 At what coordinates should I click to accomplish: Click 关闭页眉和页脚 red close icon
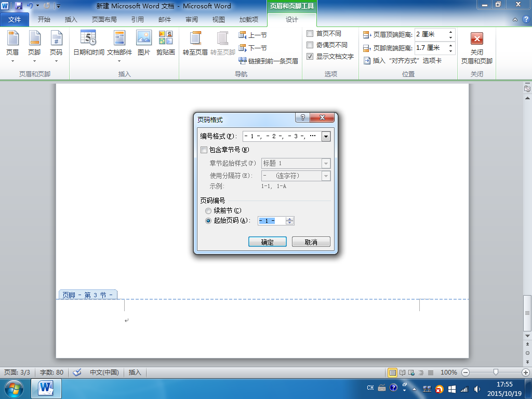click(477, 38)
